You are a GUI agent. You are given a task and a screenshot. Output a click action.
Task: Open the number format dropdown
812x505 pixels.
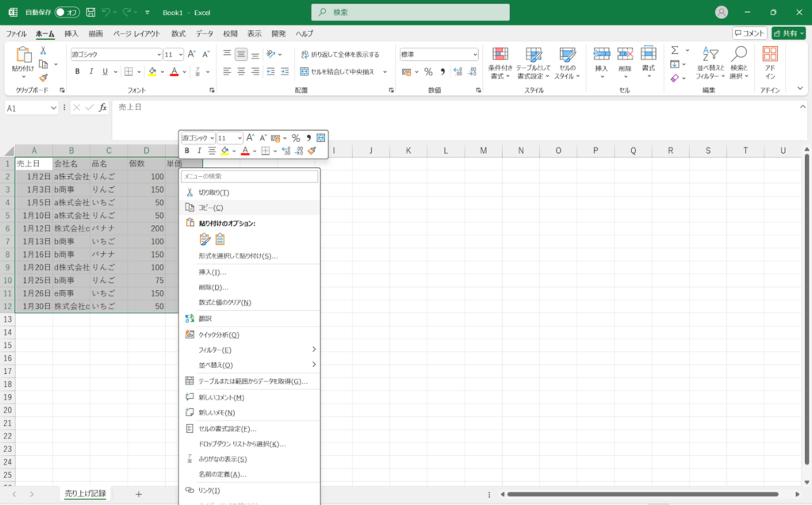pyautogui.click(x=475, y=55)
